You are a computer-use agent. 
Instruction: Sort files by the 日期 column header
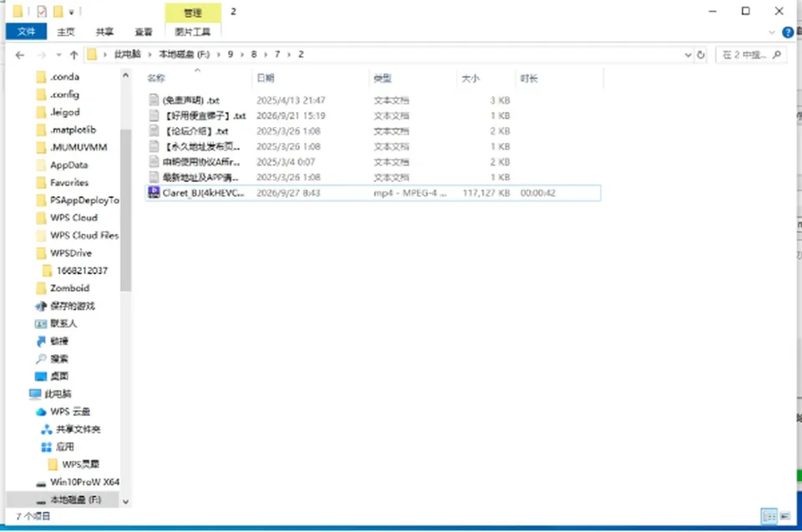tap(266, 78)
